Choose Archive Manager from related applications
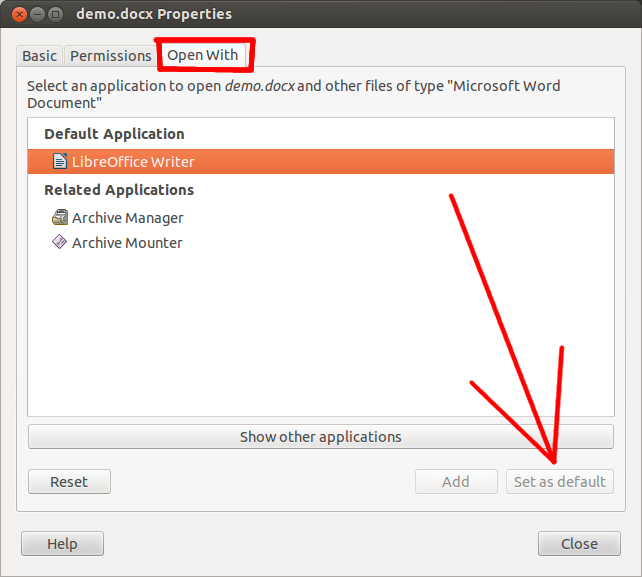 [321, 217]
